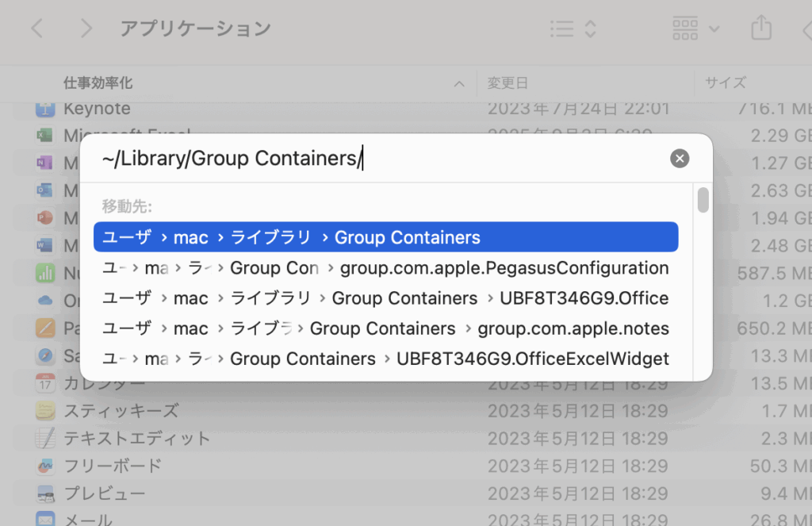Choose the group.com.apple.notes suggestion

[x=385, y=328]
